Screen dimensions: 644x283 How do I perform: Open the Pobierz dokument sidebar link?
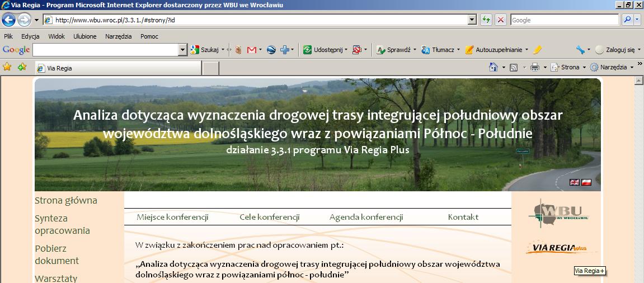[x=57, y=254]
